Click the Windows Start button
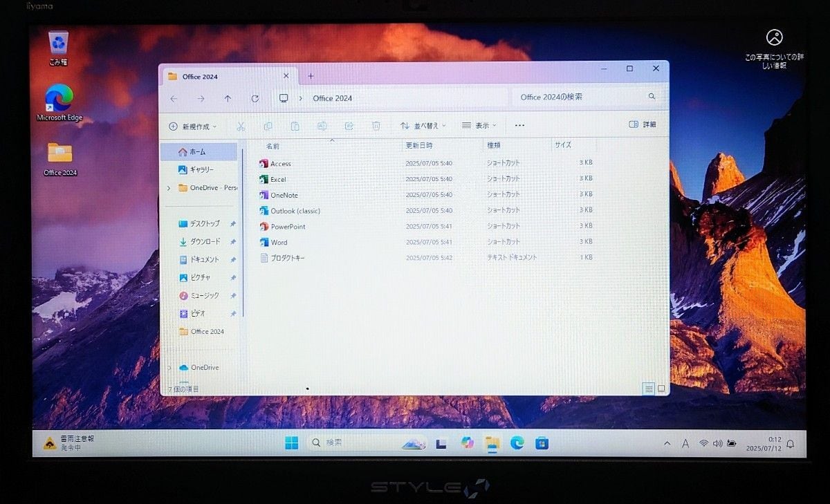 coord(291,443)
